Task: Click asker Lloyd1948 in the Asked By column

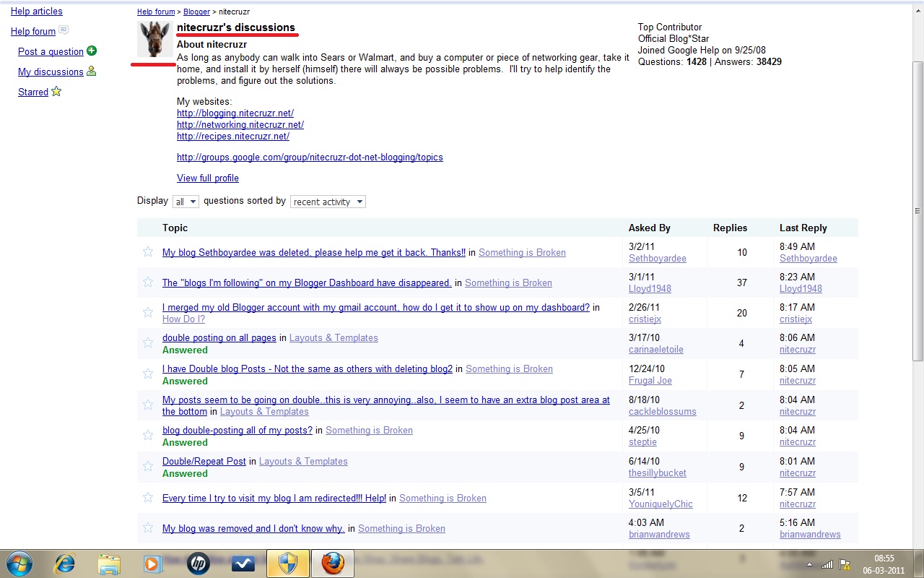Action: click(650, 288)
